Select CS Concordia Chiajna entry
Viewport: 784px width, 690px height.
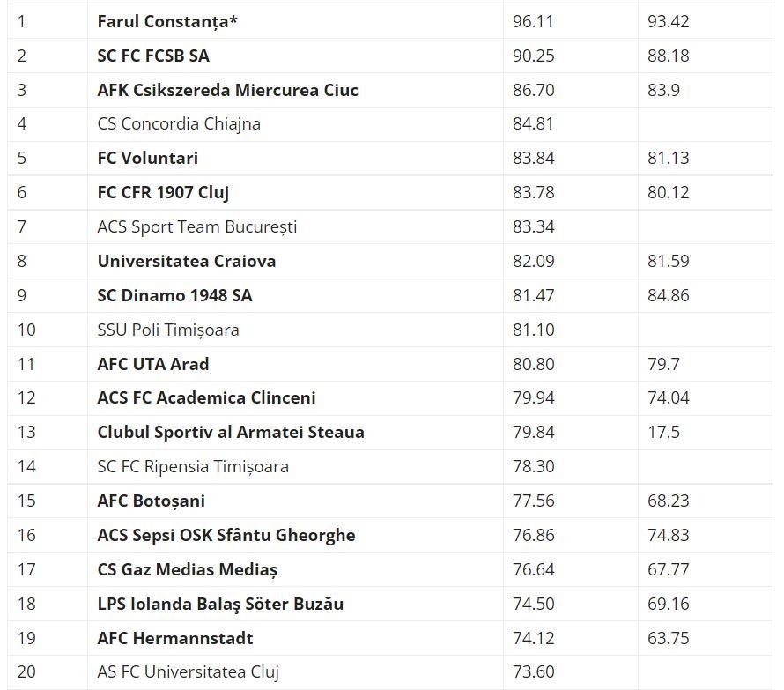179,124
